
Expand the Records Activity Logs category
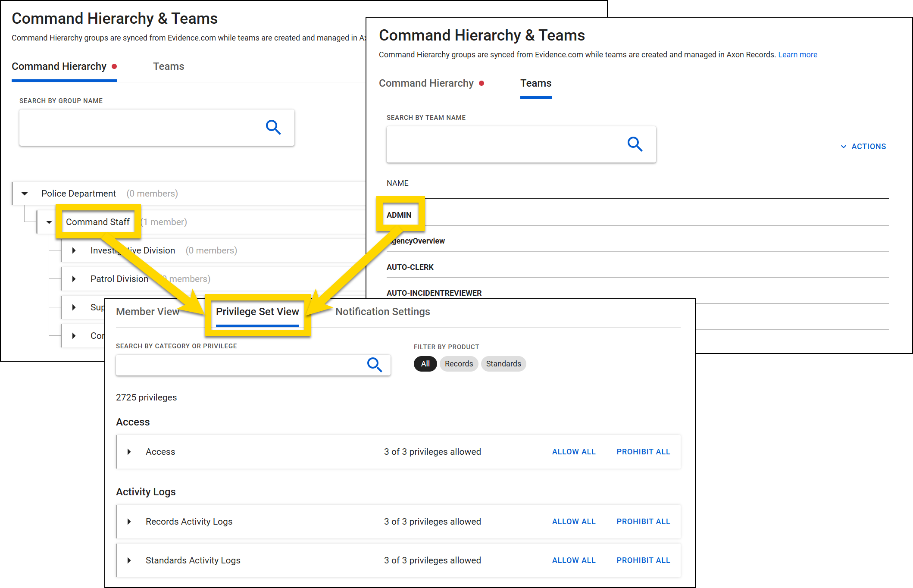[x=129, y=521]
